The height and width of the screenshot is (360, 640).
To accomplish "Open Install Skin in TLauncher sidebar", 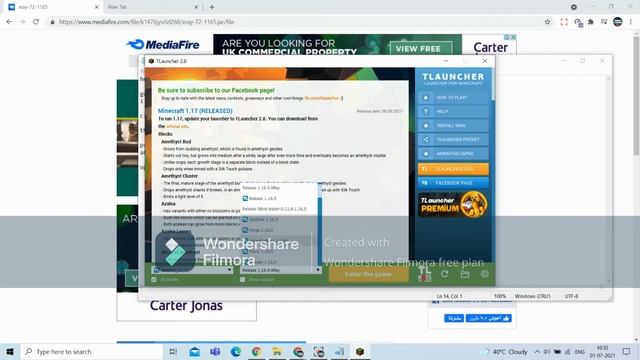I will [453, 126].
